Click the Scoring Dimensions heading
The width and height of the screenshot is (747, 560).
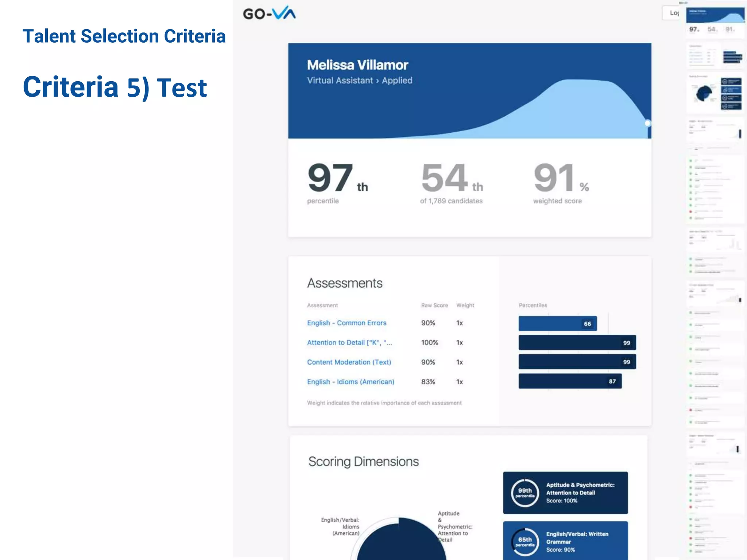coord(363,462)
